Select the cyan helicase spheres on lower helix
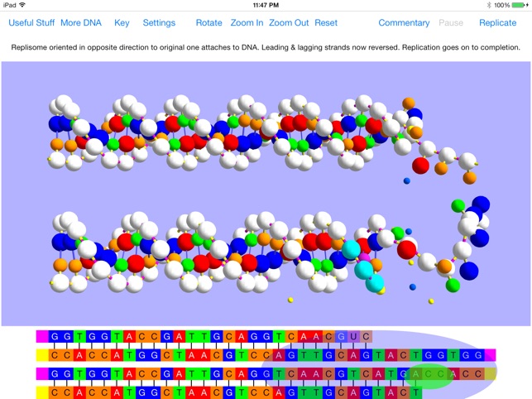This screenshot has width=532, height=399. pos(364,268)
